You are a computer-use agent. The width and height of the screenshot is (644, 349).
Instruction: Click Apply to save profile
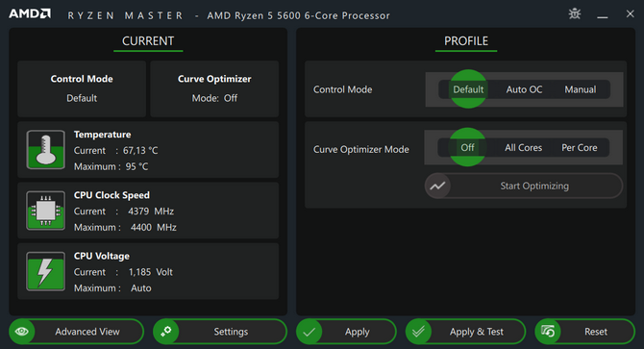(x=346, y=332)
